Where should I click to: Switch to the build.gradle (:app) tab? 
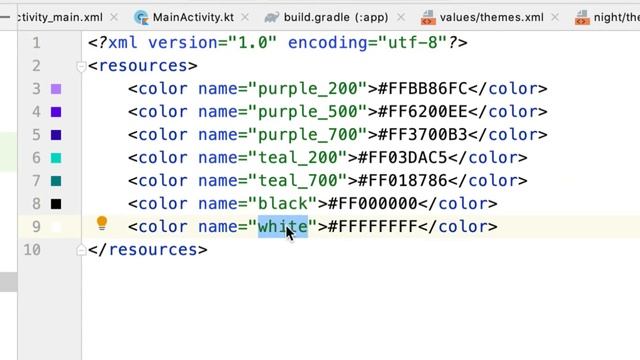tap(336, 17)
